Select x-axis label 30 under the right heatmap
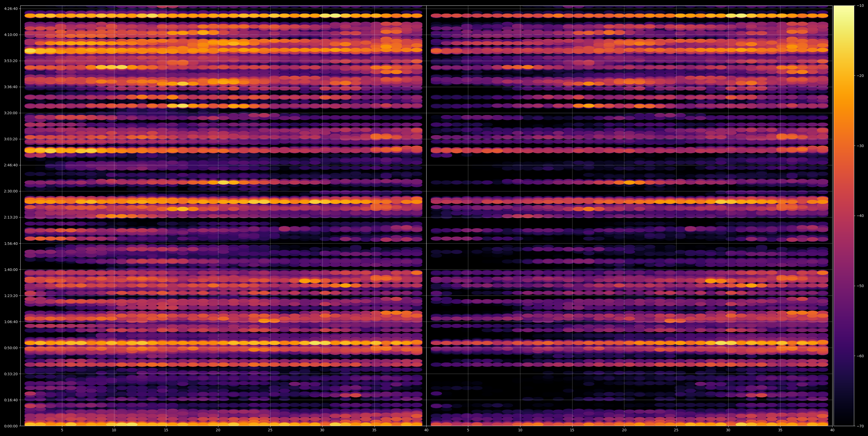The width and height of the screenshot is (868, 436). (728, 430)
